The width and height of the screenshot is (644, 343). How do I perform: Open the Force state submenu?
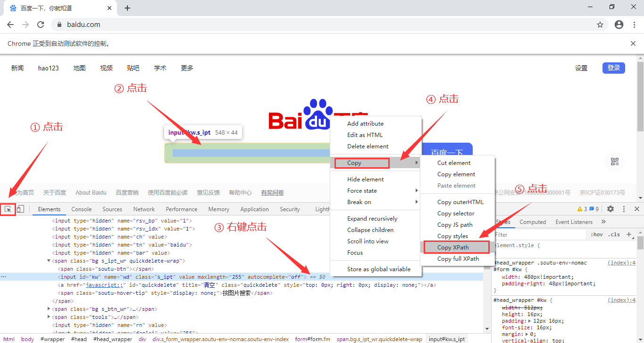tap(376, 190)
